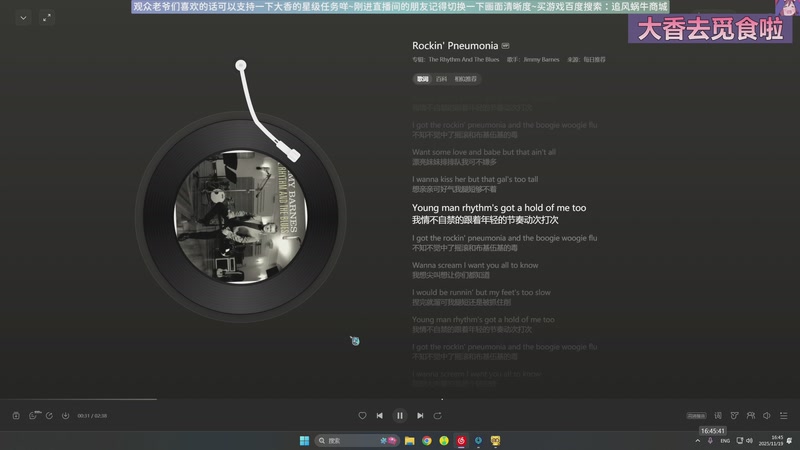The height and width of the screenshot is (450, 800).
Task: Click the elapsed time 00:31 / 02:38
Action: pyautogui.click(x=92, y=416)
